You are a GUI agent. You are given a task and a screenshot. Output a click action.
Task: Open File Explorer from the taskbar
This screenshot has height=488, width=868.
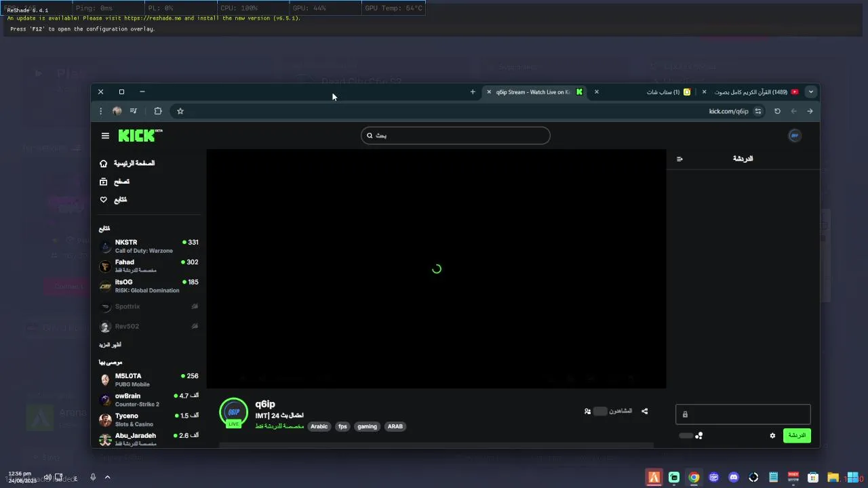point(833,477)
